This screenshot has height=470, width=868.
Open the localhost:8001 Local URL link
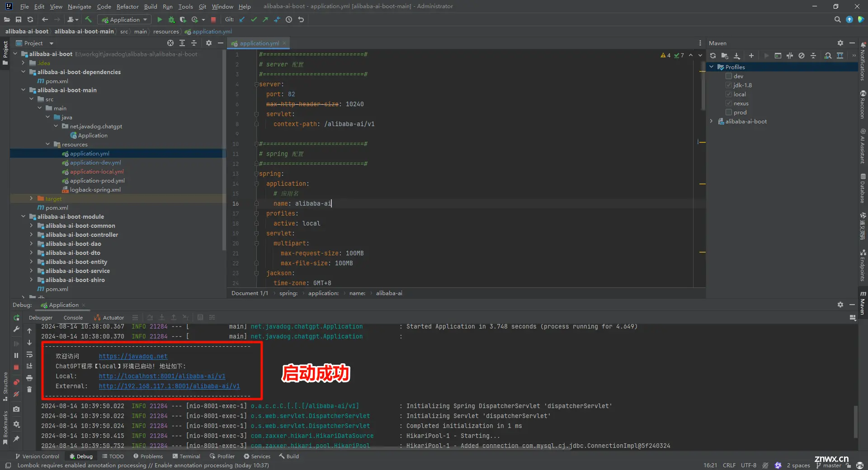(x=162, y=376)
